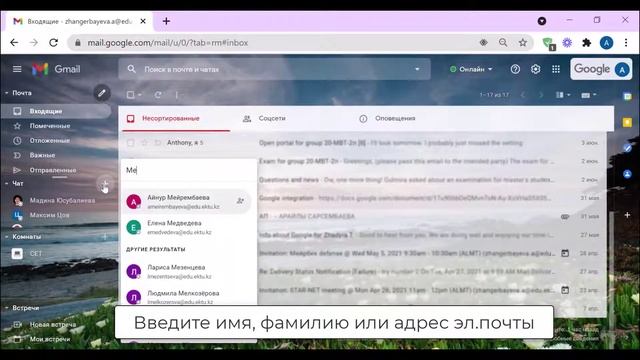Open Google Calendar side panel icon
Viewport: 640px width, 360px height.
click(627, 96)
